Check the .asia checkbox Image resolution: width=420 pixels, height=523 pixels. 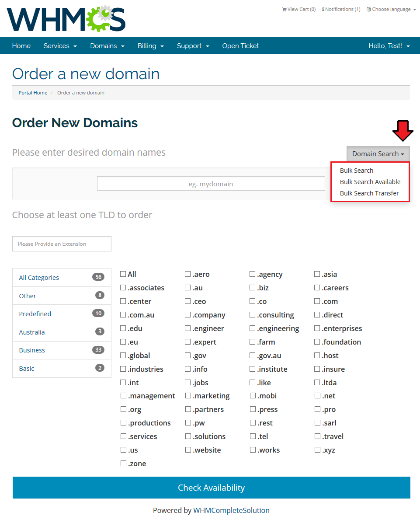coord(317,274)
